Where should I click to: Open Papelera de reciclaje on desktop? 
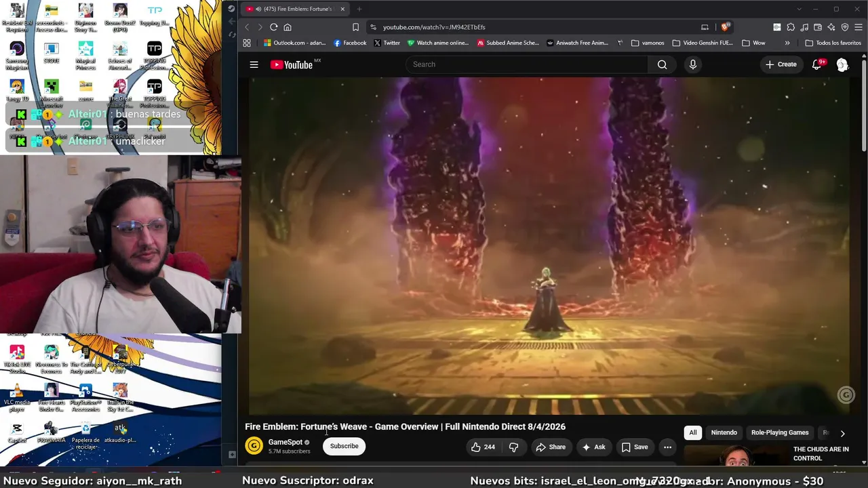(x=85, y=436)
